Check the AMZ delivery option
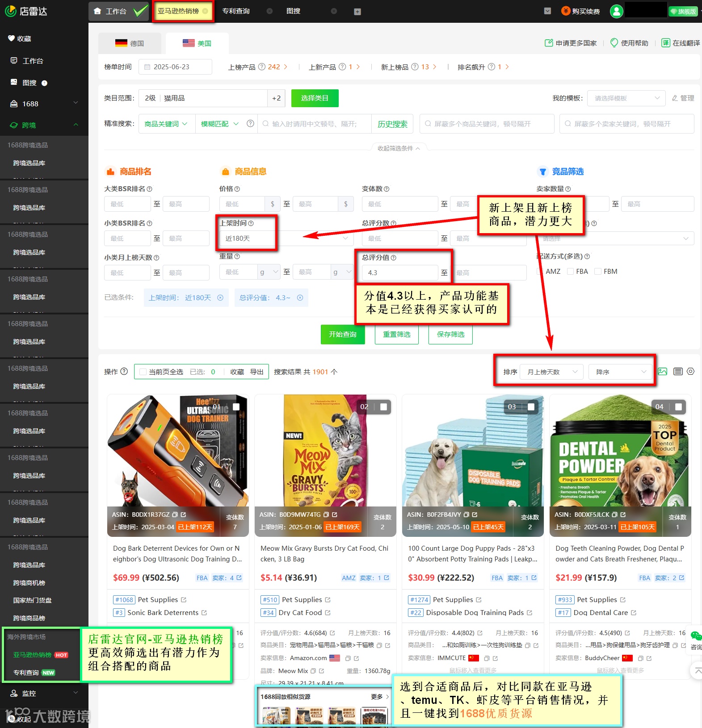Viewport: 702px width, 728px height. (540, 272)
